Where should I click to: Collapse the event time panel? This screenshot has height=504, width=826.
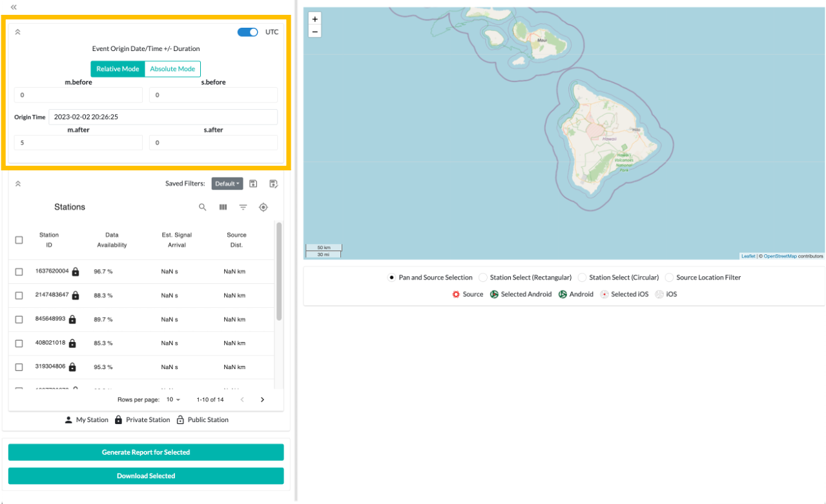(17, 32)
